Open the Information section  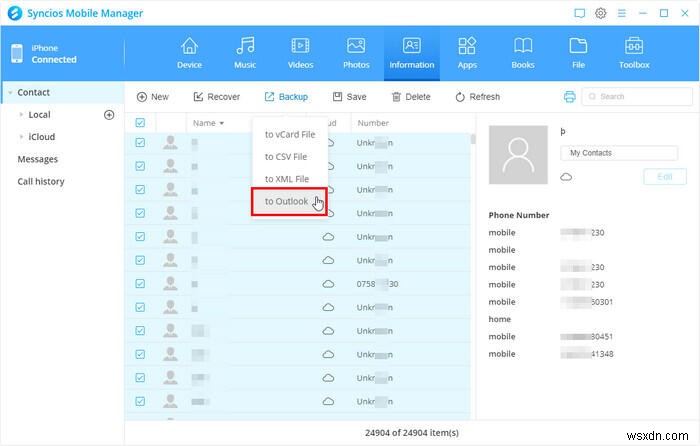[412, 53]
